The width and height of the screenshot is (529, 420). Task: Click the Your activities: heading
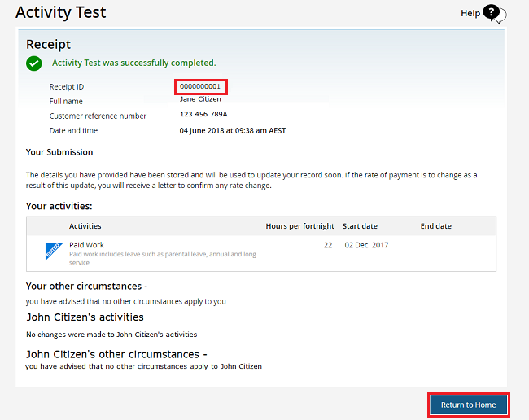pos(59,206)
